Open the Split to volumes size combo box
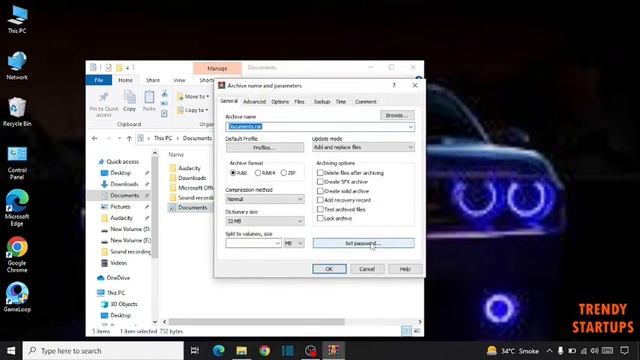Viewport: 640px width, 360px height. pos(253,243)
